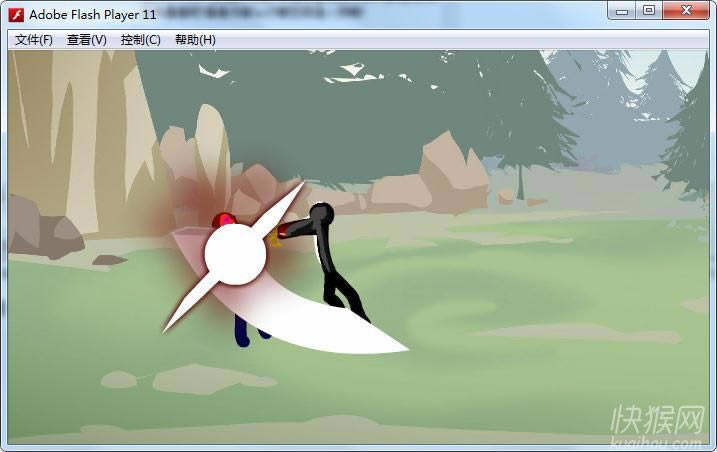Minimize the Flash Player window
This screenshot has height=452, width=717.
[622, 11]
